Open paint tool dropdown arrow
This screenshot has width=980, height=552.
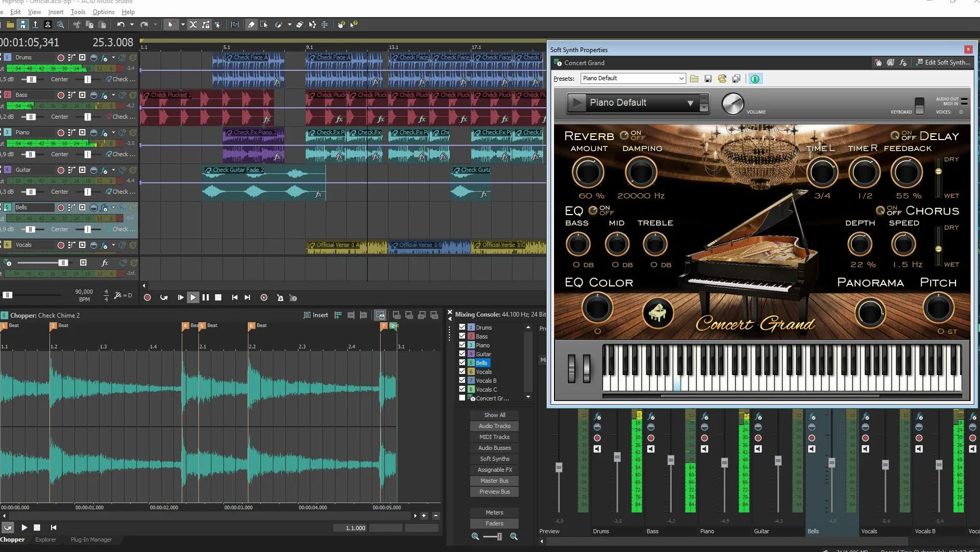click(x=290, y=24)
